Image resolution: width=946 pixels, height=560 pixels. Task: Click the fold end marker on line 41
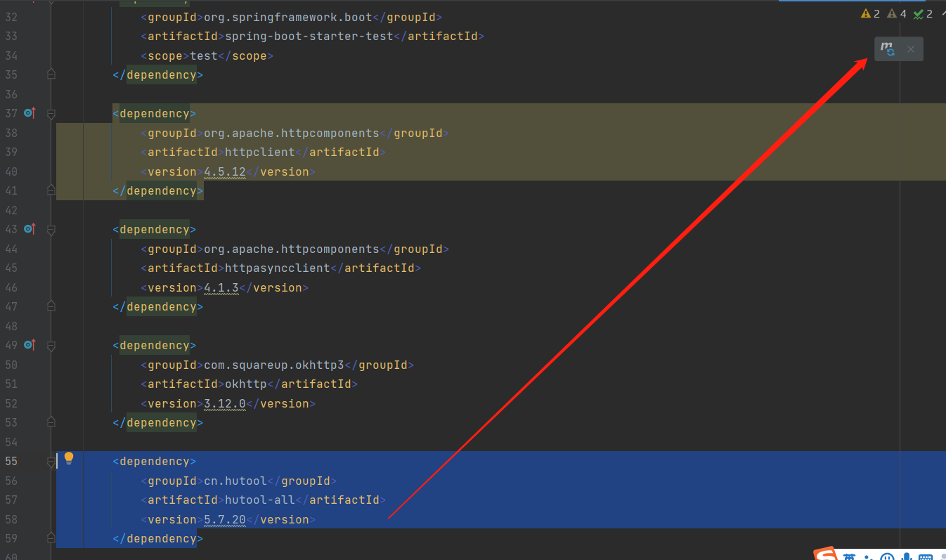pyautogui.click(x=51, y=190)
